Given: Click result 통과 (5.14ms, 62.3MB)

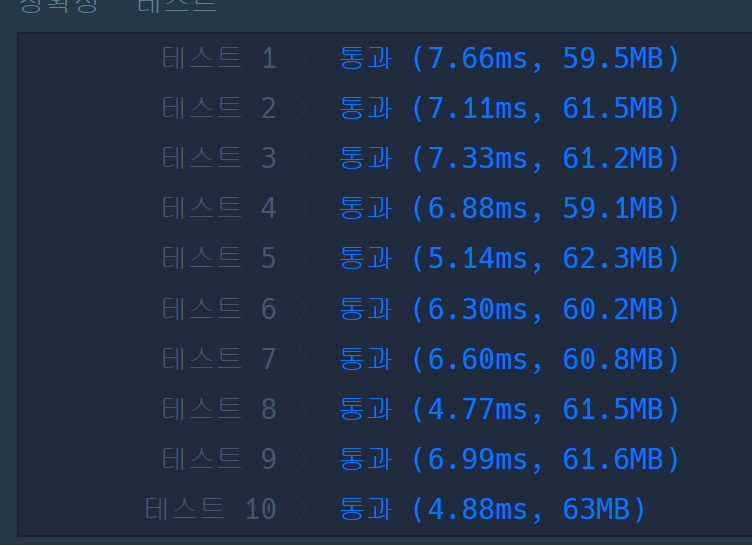Looking at the screenshot, I should click(x=509, y=259).
